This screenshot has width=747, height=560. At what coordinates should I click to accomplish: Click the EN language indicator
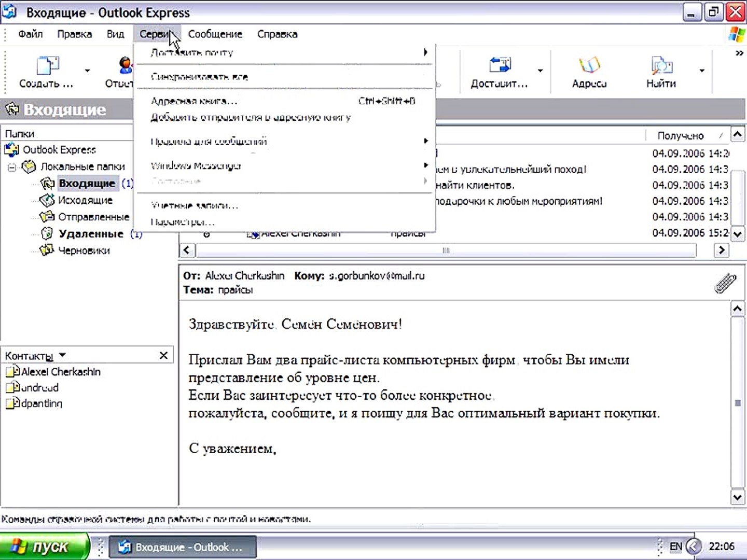coord(676,547)
